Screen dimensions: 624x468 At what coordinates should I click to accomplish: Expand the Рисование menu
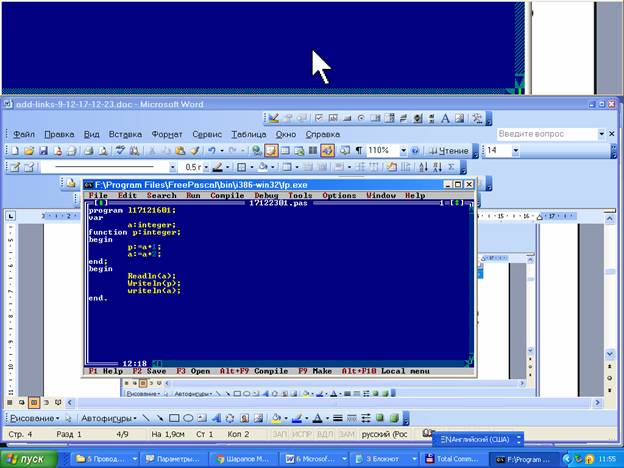pyautogui.click(x=35, y=418)
